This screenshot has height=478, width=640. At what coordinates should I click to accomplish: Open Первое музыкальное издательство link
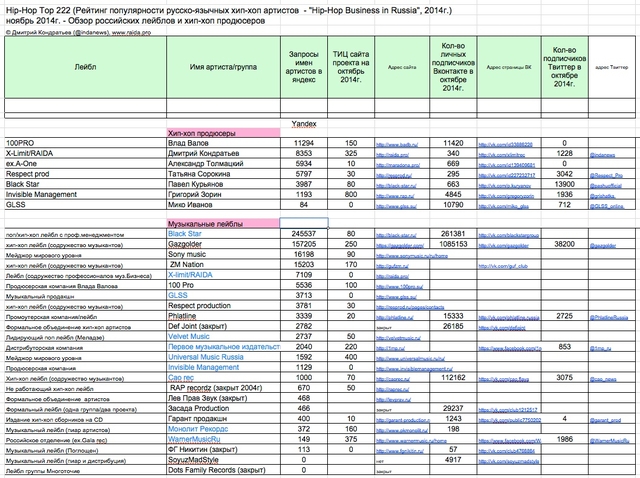[220, 346]
